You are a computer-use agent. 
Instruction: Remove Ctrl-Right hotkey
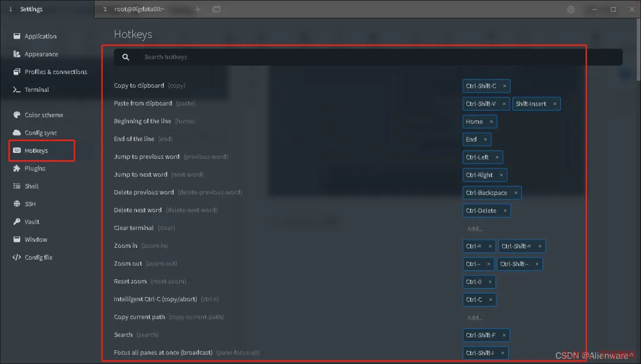pos(501,175)
